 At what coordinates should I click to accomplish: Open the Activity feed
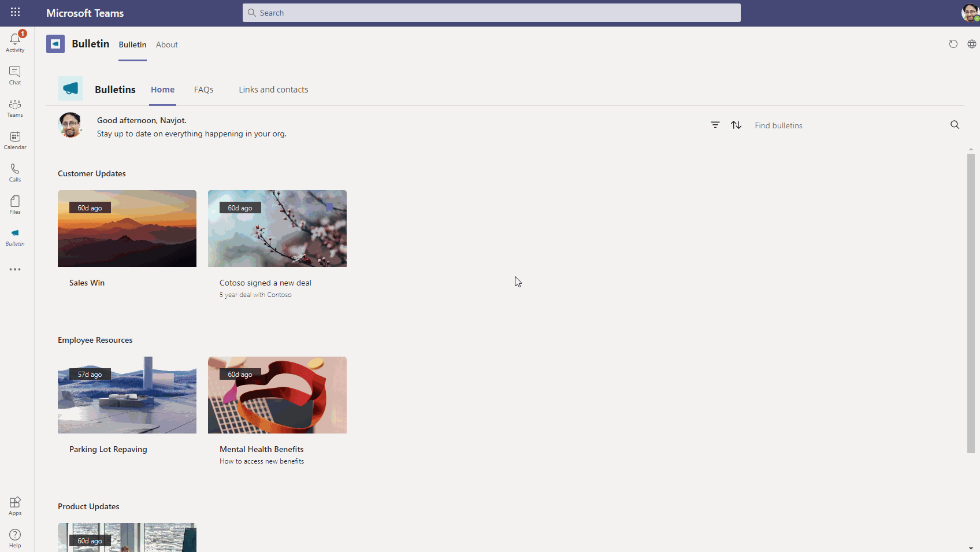[14, 40]
